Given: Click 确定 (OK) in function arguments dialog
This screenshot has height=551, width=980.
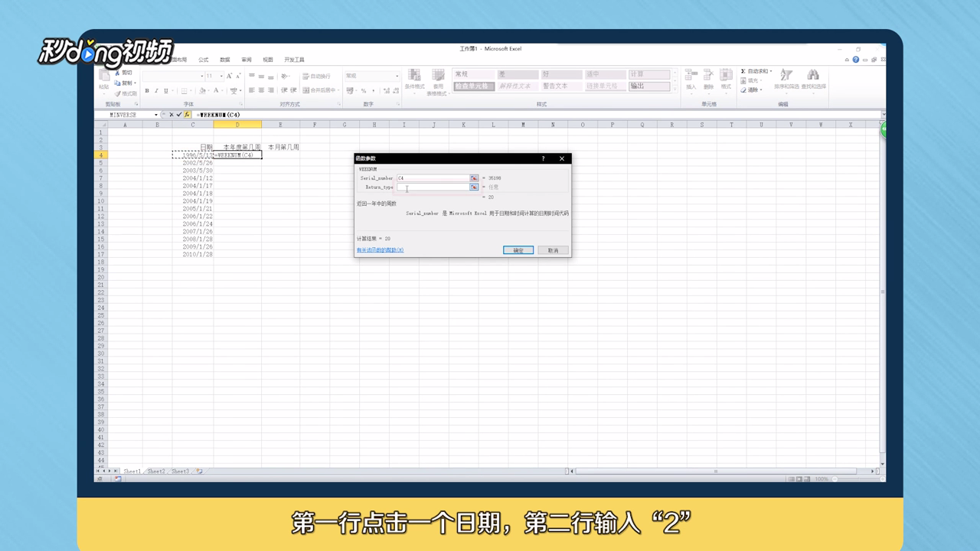Looking at the screenshot, I should 518,250.
